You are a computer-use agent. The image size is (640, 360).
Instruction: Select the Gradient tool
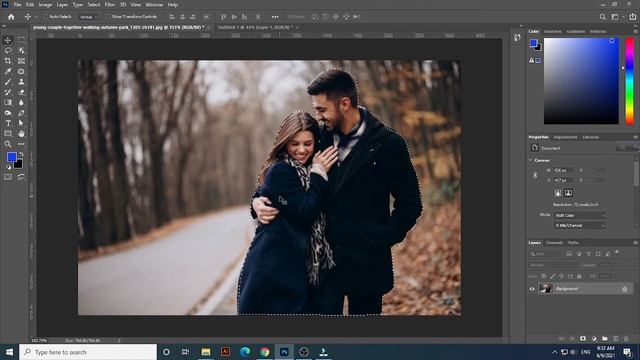click(x=8, y=102)
